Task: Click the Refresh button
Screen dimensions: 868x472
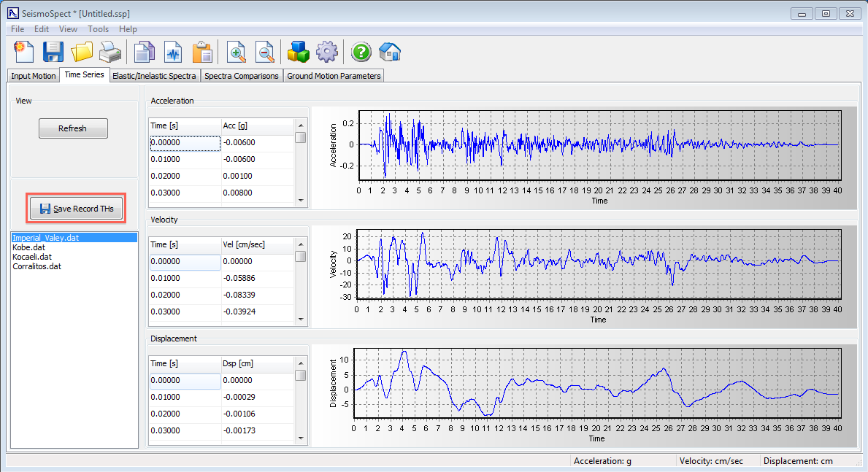Action: pos(73,128)
